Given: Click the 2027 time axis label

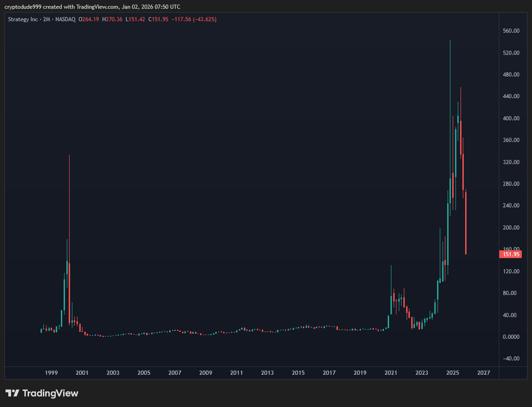Looking at the screenshot, I should point(484,373).
